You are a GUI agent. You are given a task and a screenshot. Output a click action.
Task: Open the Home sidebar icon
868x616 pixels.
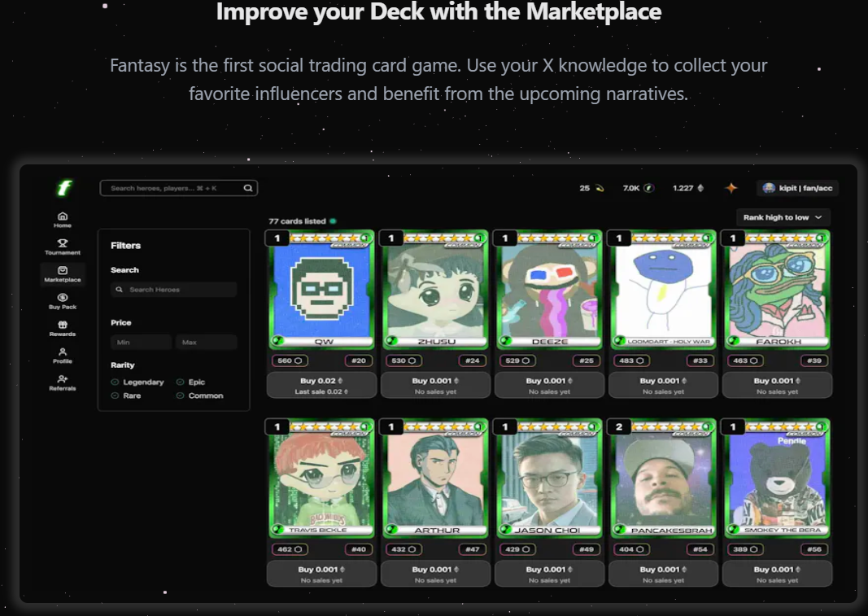pos(63,216)
